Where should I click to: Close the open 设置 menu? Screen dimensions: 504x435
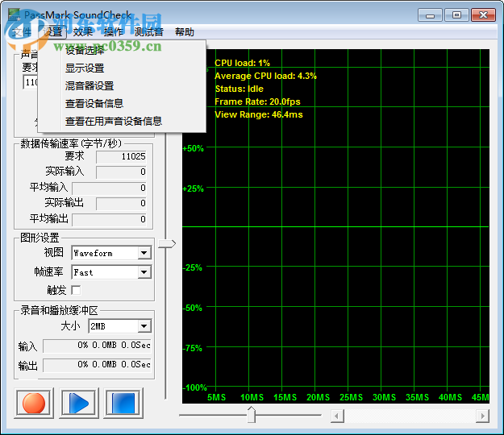(52, 31)
